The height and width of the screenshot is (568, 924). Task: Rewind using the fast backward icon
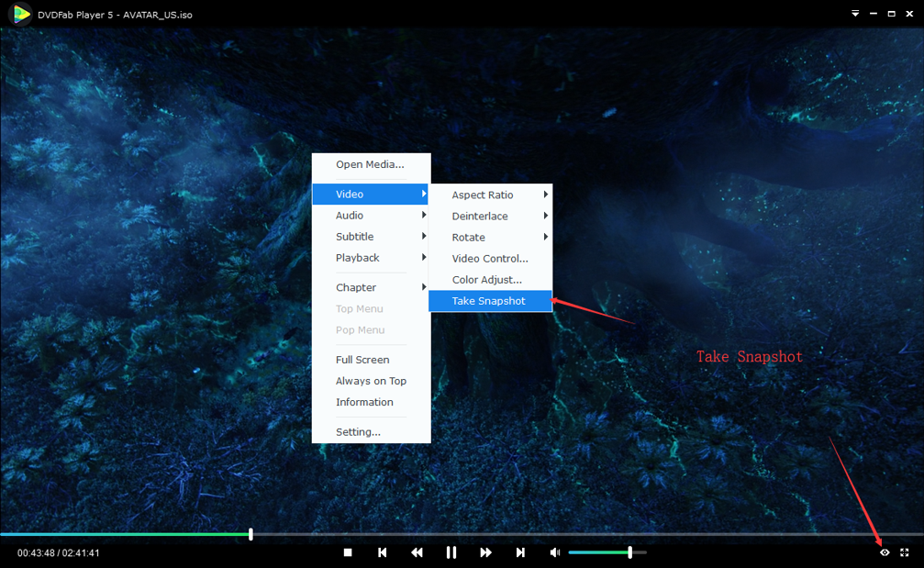[417, 552]
